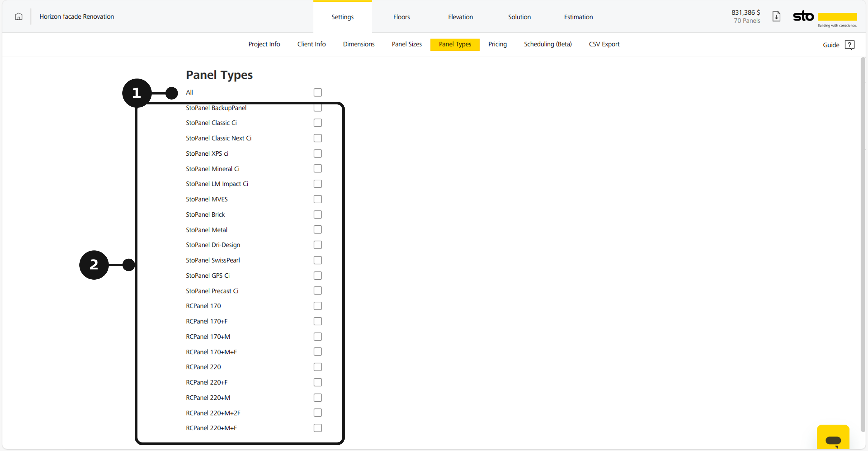This screenshot has width=868, height=451.
Task: Click the page vertical scrollbar
Action: tap(862, 244)
